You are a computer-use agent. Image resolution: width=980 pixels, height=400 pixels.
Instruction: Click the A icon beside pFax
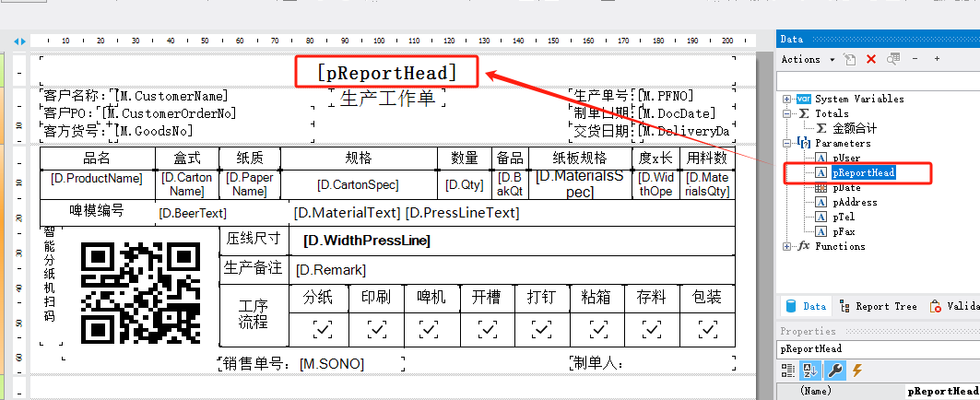821,231
